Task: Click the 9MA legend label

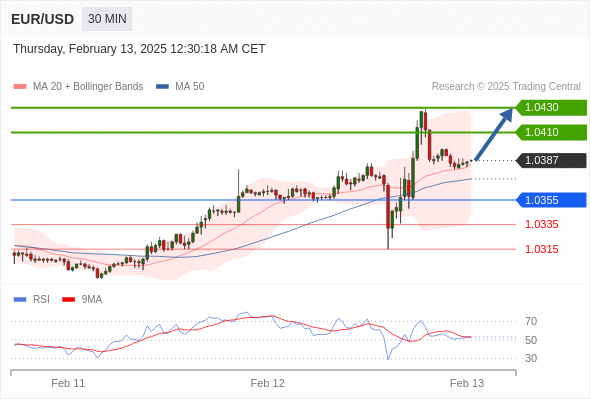Action: pos(92,300)
